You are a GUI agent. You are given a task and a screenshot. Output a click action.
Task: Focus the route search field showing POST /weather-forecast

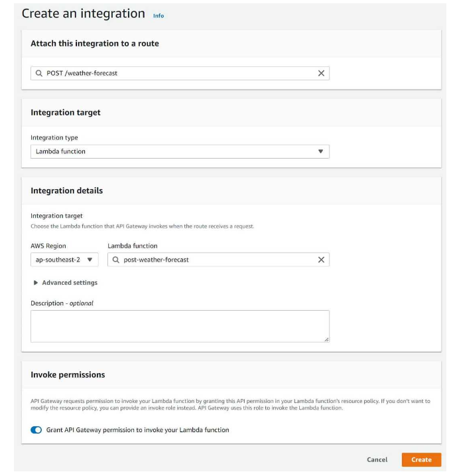[180, 73]
